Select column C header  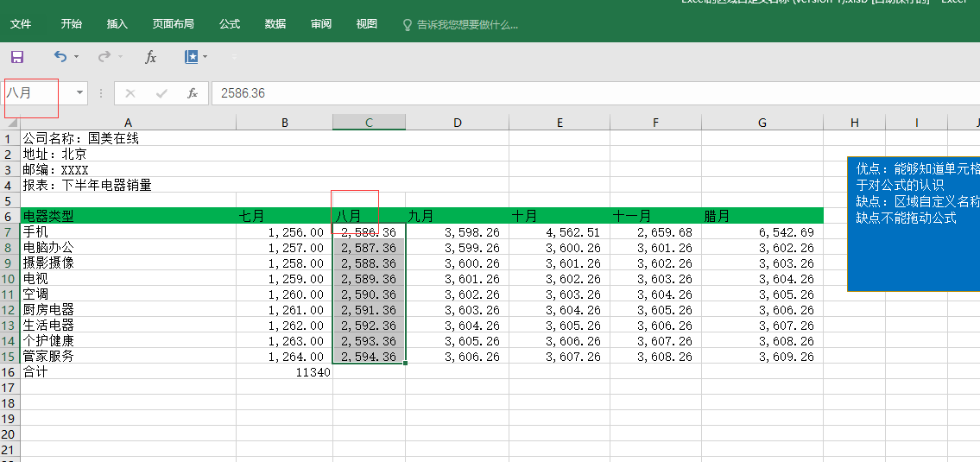pos(369,123)
